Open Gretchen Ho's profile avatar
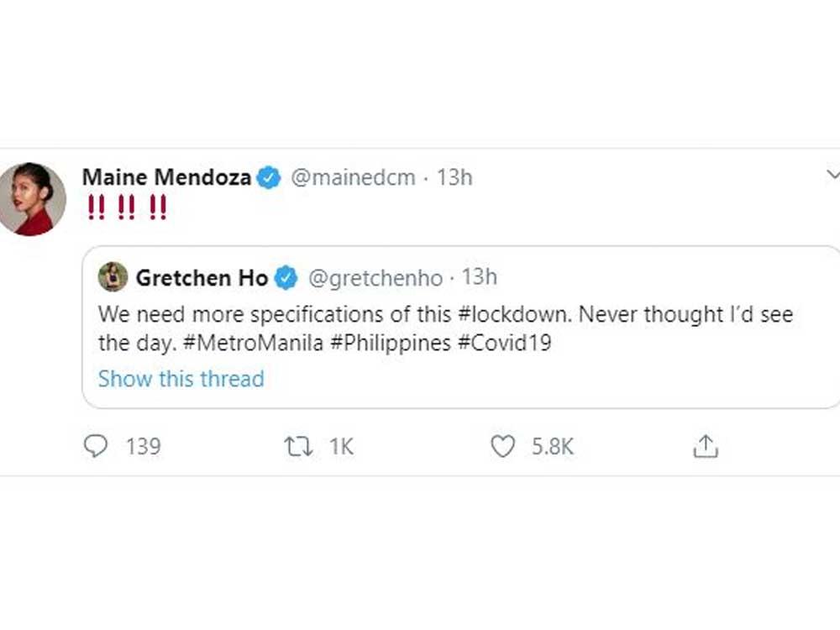The image size is (840, 630). click(x=113, y=277)
